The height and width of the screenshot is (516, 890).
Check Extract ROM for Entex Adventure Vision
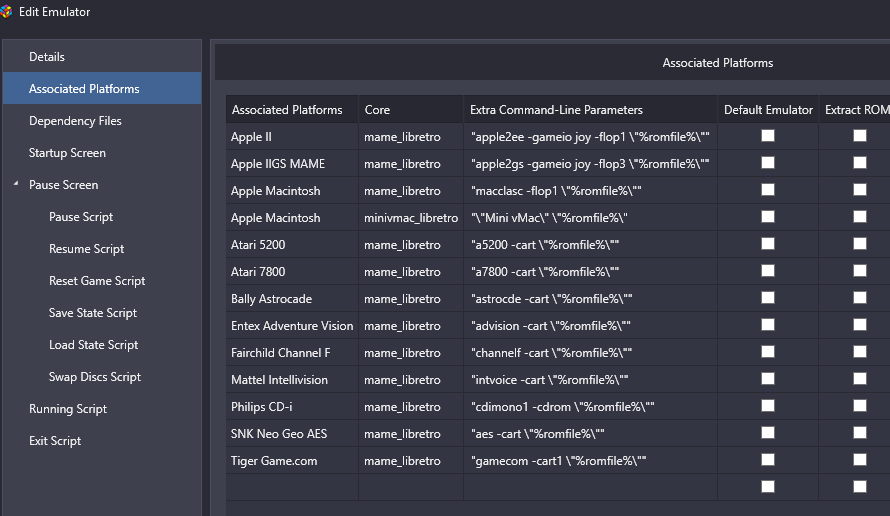click(x=860, y=325)
